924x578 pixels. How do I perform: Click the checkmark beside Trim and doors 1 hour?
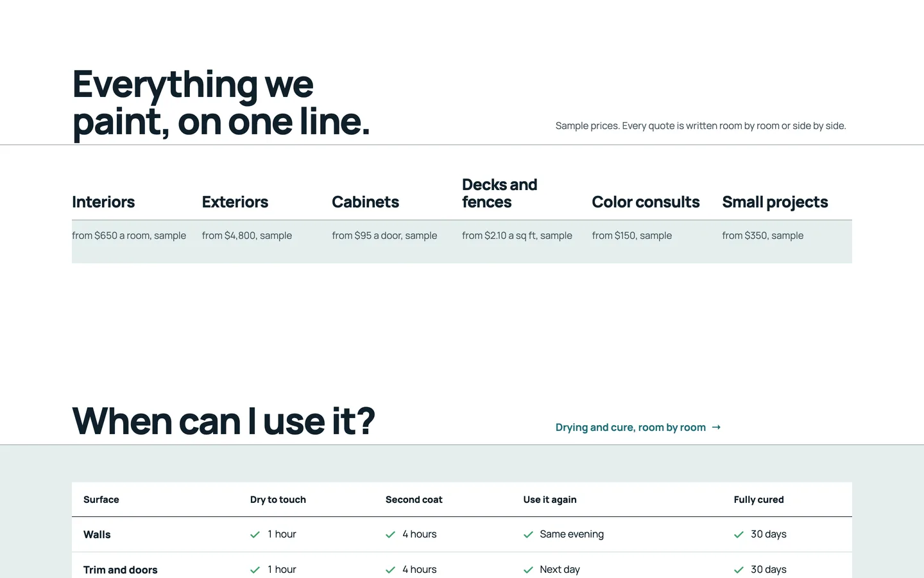click(x=255, y=570)
